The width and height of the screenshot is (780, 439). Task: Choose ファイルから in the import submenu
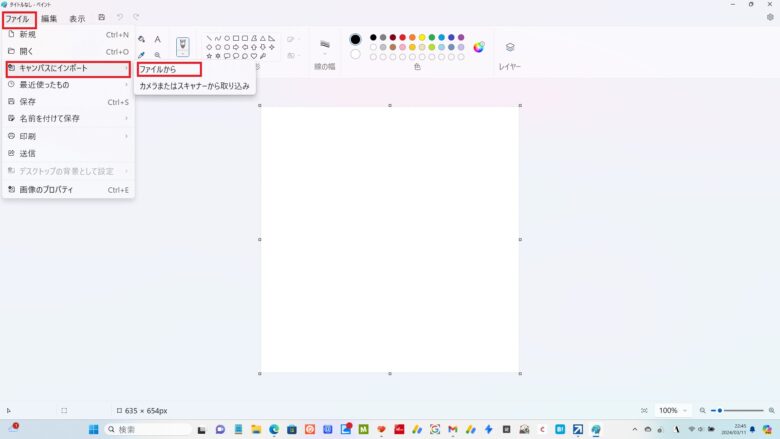pyautogui.click(x=168, y=69)
